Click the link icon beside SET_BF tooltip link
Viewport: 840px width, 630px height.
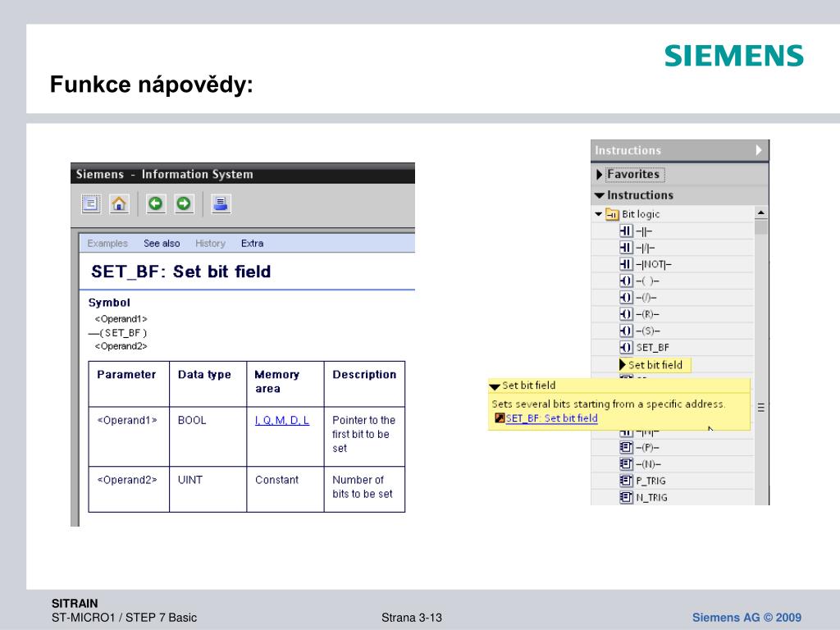pyautogui.click(x=500, y=418)
